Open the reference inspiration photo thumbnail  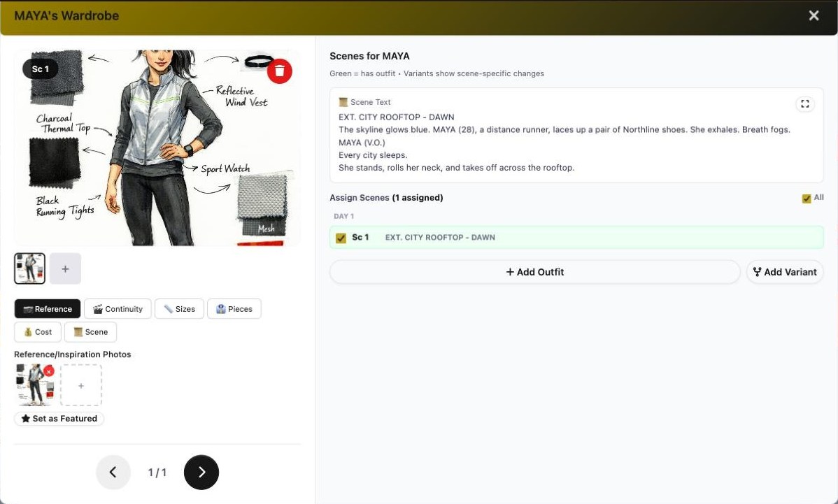[x=35, y=385]
